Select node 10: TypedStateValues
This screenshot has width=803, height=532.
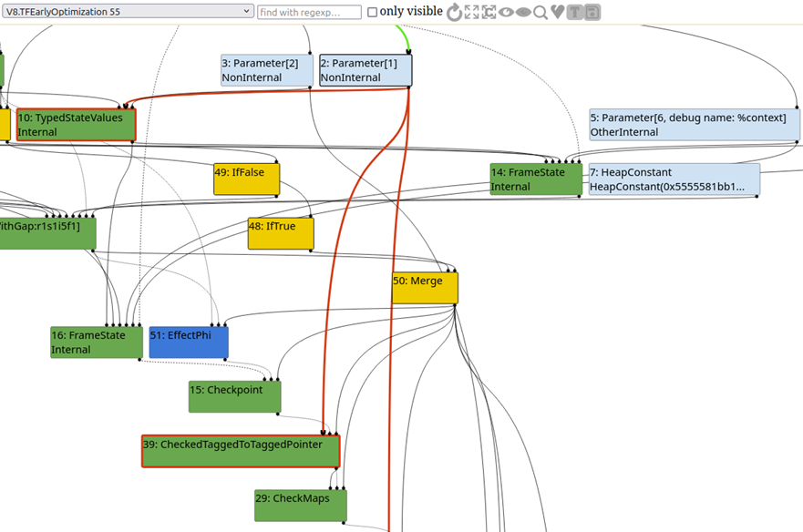pos(77,125)
